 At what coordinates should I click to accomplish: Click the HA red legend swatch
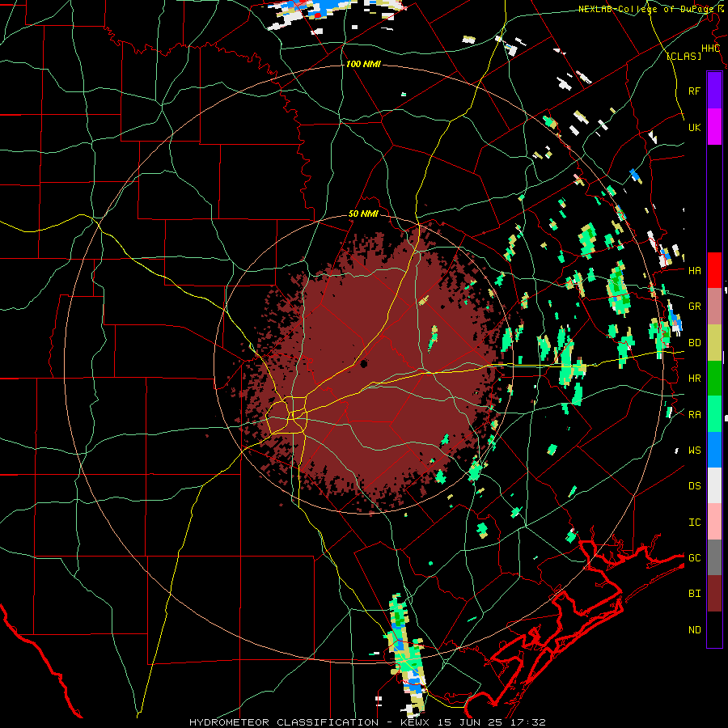click(714, 270)
